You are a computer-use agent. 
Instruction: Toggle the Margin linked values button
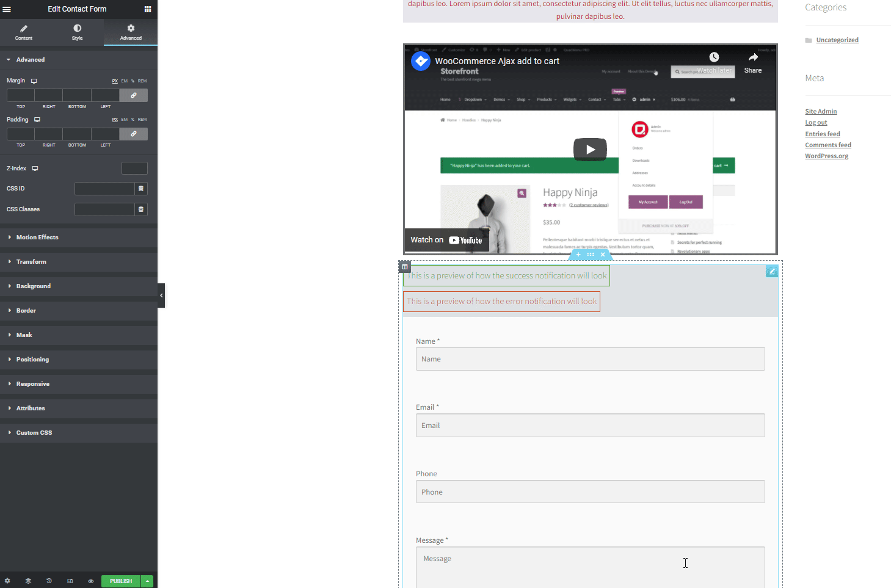pyautogui.click(x=134, y=95)
